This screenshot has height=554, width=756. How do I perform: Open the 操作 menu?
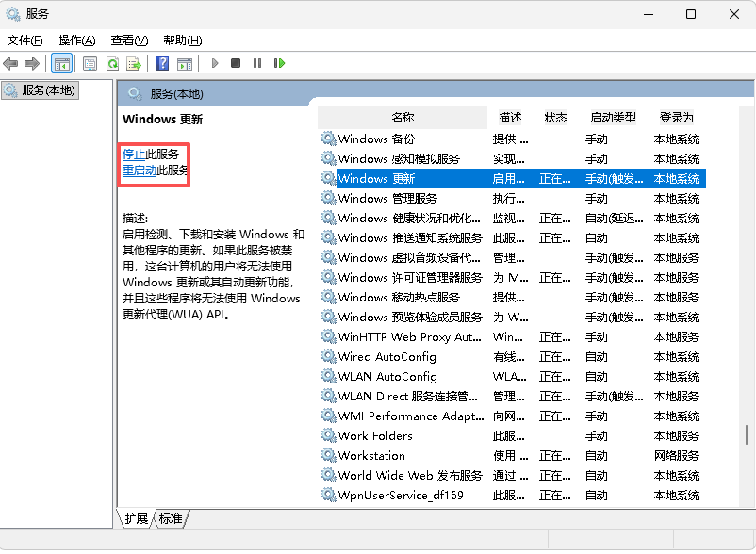[x=75, y=40]
